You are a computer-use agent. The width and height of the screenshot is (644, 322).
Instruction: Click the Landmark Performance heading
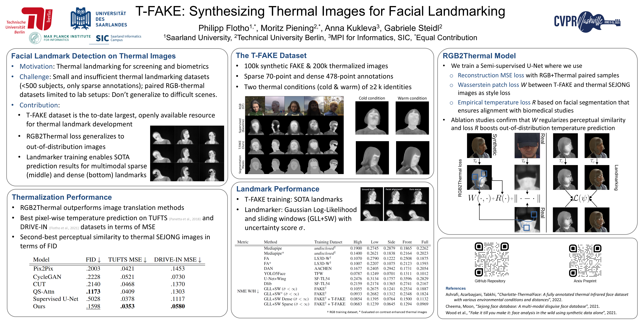tap(278, 189)
